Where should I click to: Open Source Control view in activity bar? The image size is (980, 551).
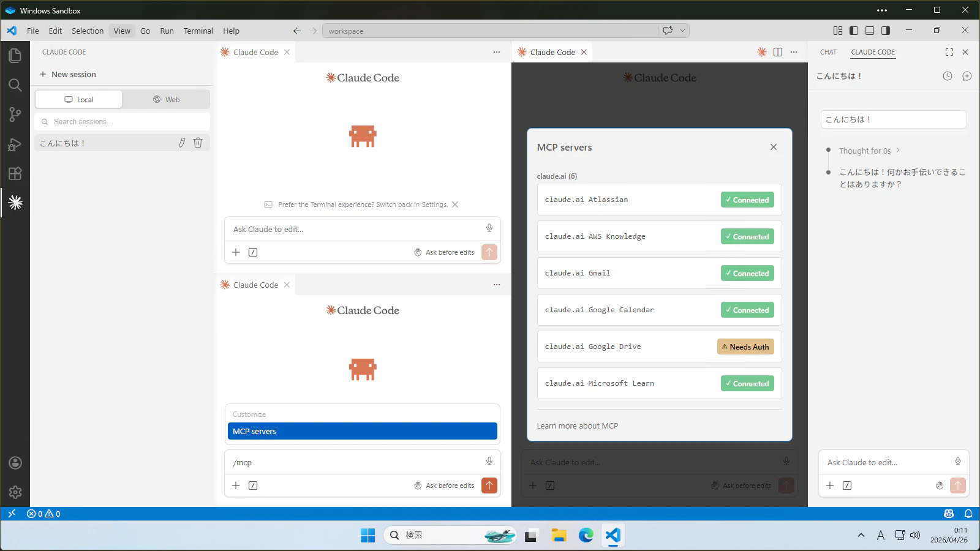tap(15, 114)
